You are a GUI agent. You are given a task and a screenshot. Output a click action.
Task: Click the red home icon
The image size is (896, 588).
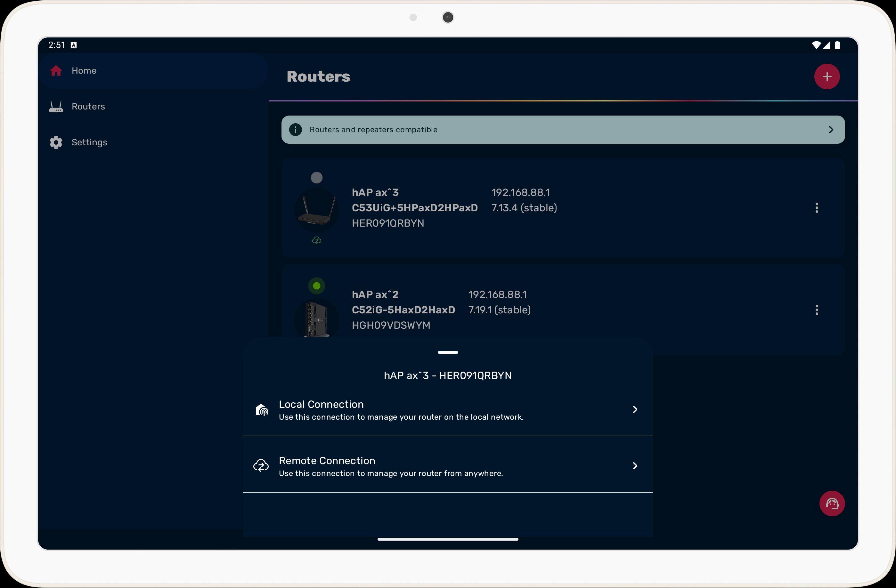(x=56, y=71)
